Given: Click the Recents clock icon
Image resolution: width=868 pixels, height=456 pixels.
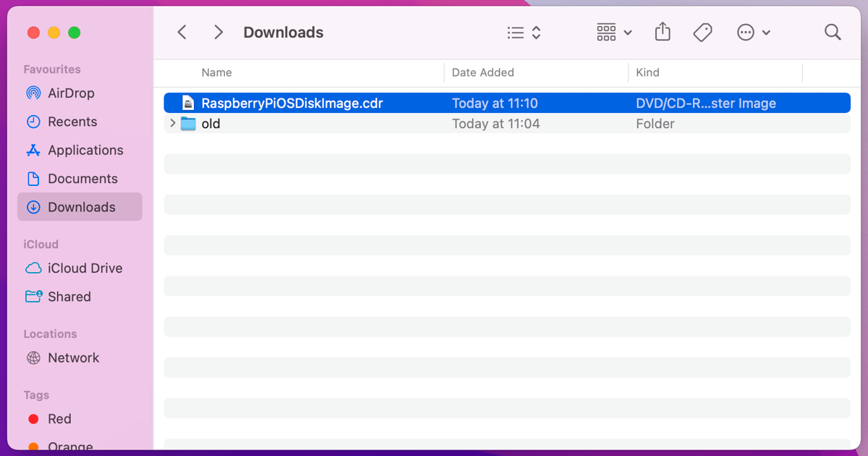Looking at the screenshot, I should 33,122.
